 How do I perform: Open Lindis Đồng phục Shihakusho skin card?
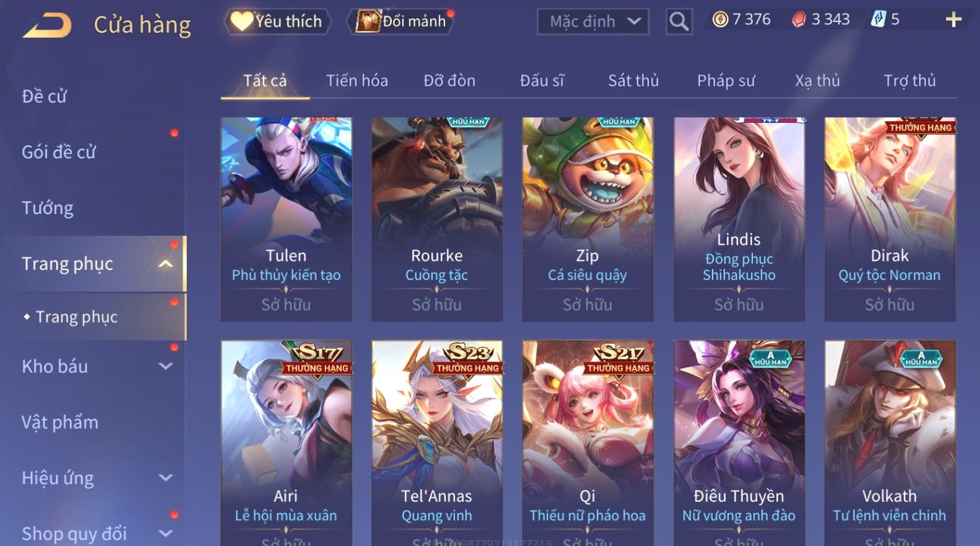(x=739, y=219)
